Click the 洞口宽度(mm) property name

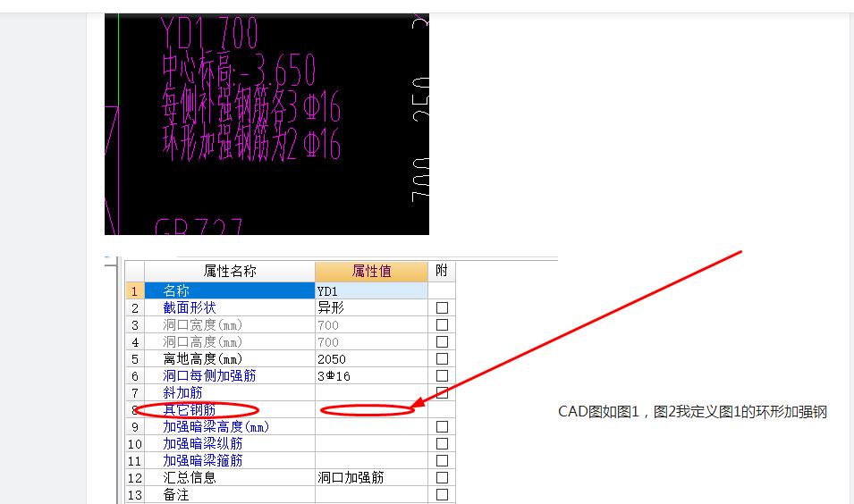tap(203, 325)
